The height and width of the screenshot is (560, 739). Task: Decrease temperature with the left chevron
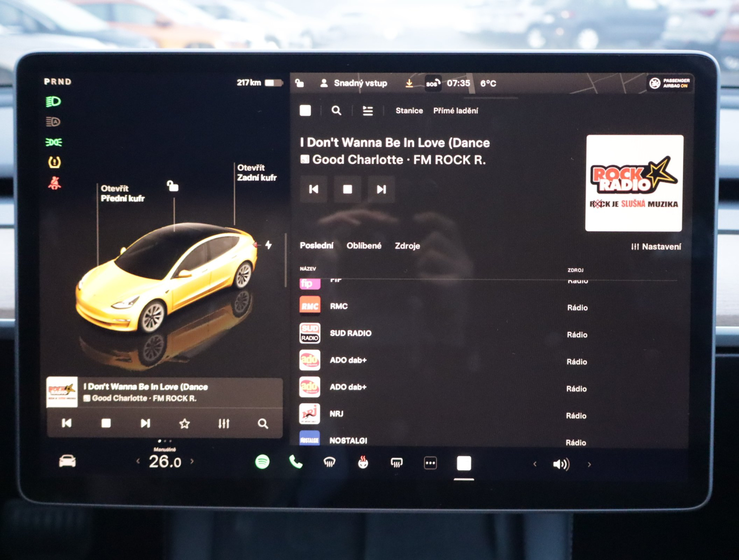pyautogui.click(x=138, y=462)
